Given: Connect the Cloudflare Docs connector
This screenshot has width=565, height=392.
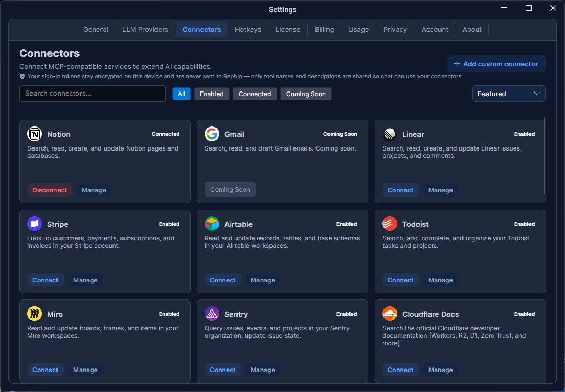Looking at the screenshot, I should pyautogui.click(x=400, y=370).
